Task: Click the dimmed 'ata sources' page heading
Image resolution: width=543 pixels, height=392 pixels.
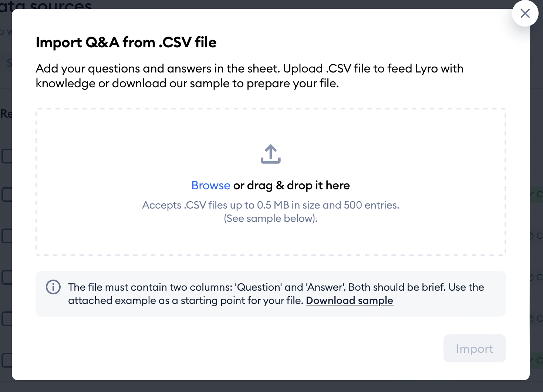Action: coord(46,4)
